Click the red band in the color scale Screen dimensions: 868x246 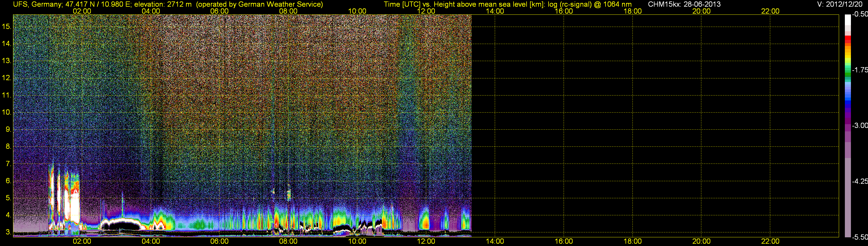[x=847, y=39]
